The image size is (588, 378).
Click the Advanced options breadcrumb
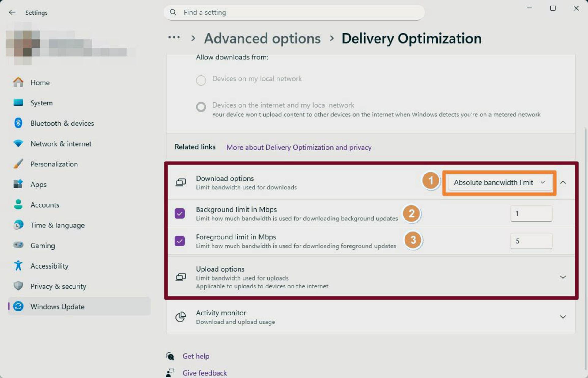pyautogui.click(x=262, y=39)
